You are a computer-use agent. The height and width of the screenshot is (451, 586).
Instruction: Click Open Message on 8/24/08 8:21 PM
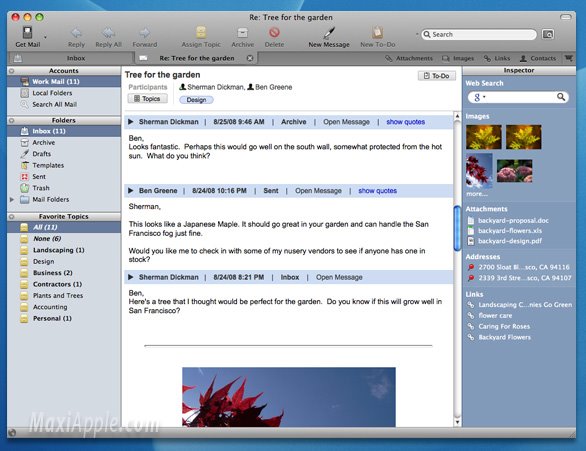click(x=339, y=277)
